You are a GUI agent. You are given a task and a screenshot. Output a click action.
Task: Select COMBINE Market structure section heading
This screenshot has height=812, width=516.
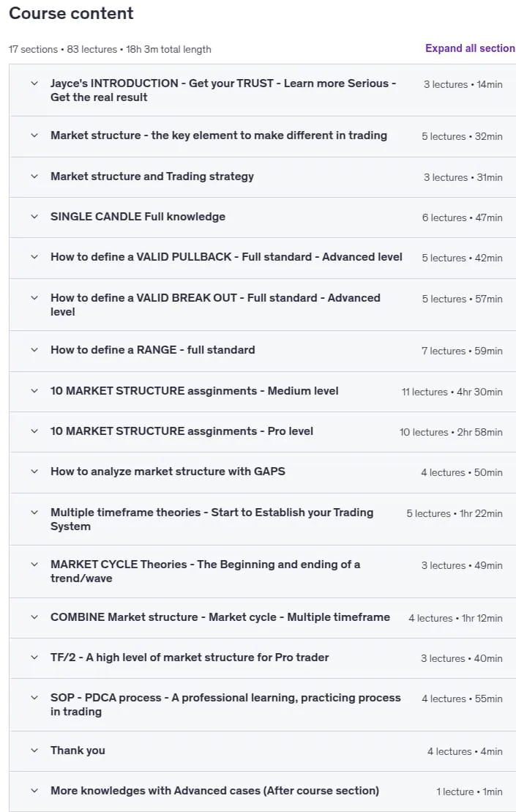[x=220, y=617]
